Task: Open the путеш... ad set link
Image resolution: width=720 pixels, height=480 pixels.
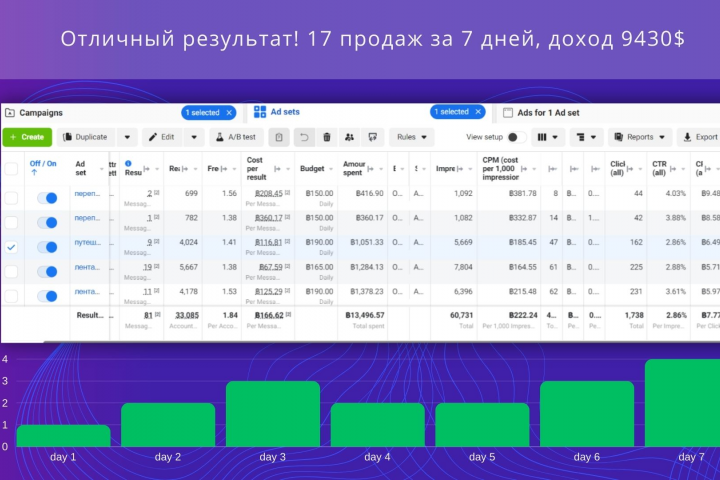Action: tap(88, 242)
